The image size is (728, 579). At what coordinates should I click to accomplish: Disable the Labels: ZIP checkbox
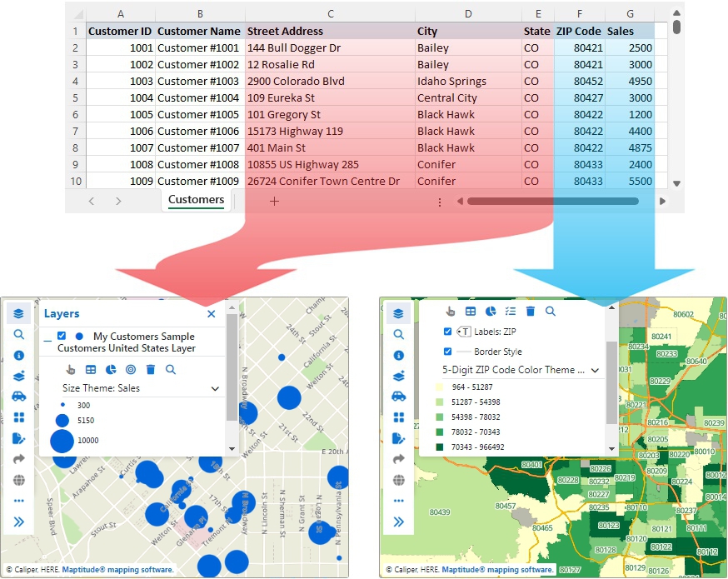(446, 332)
